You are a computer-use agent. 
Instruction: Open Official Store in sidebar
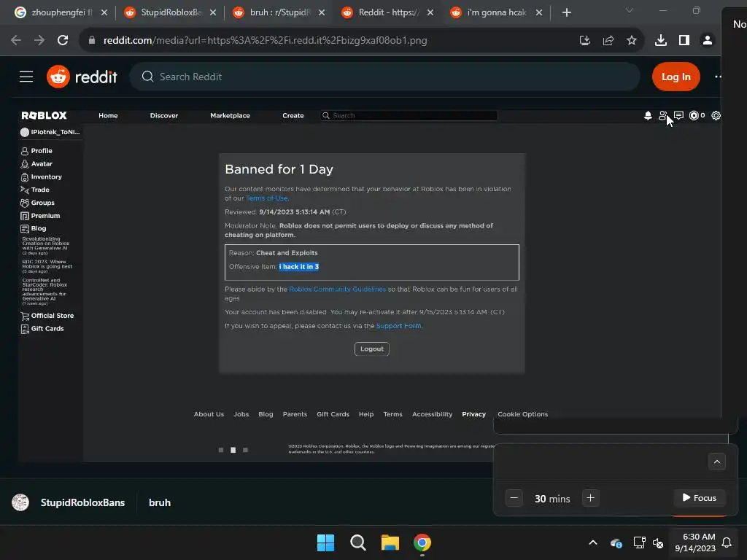coord(47,316)
